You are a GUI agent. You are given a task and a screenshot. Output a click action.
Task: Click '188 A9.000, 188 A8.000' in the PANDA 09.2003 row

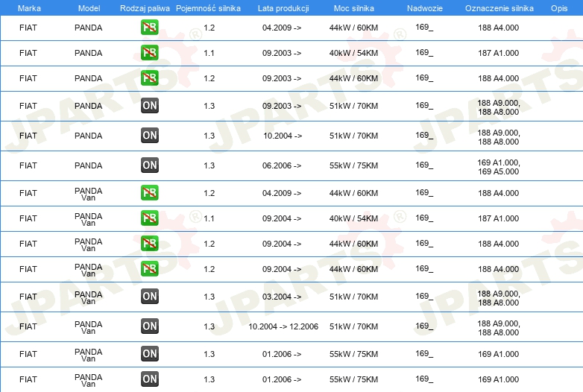tap(499, 107)
